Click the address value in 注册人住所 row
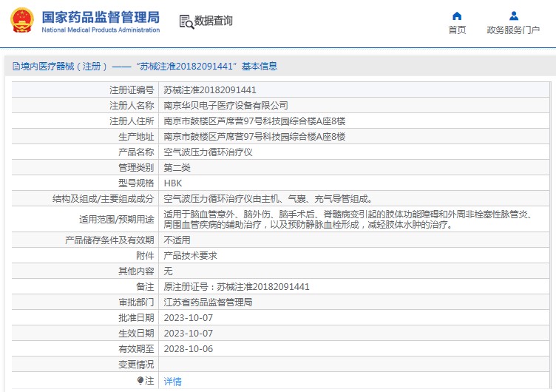 click(254, 121)
